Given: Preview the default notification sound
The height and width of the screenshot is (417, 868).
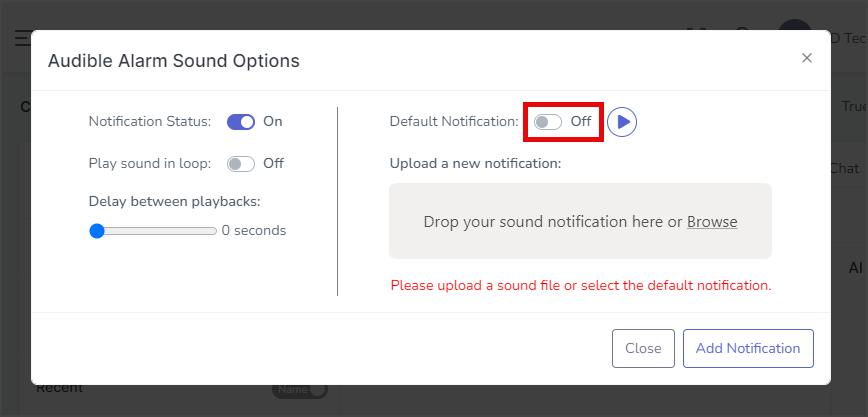Looking at the screenshot, I should pos(622,121).
